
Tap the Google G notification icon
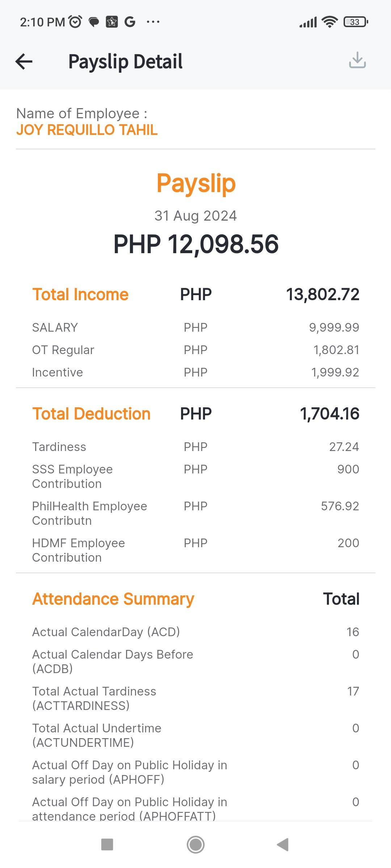pyautogui.click(x=130, y=22)
